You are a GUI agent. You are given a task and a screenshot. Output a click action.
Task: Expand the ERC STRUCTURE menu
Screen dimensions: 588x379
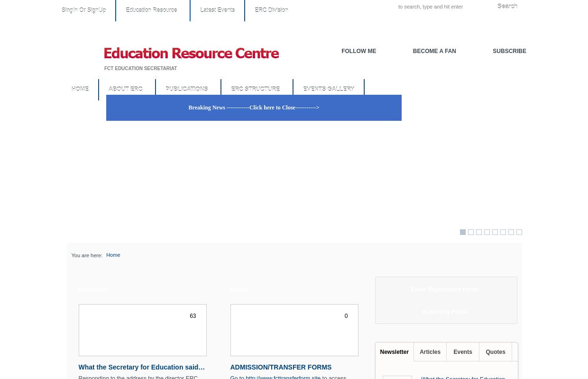[255, 89]
